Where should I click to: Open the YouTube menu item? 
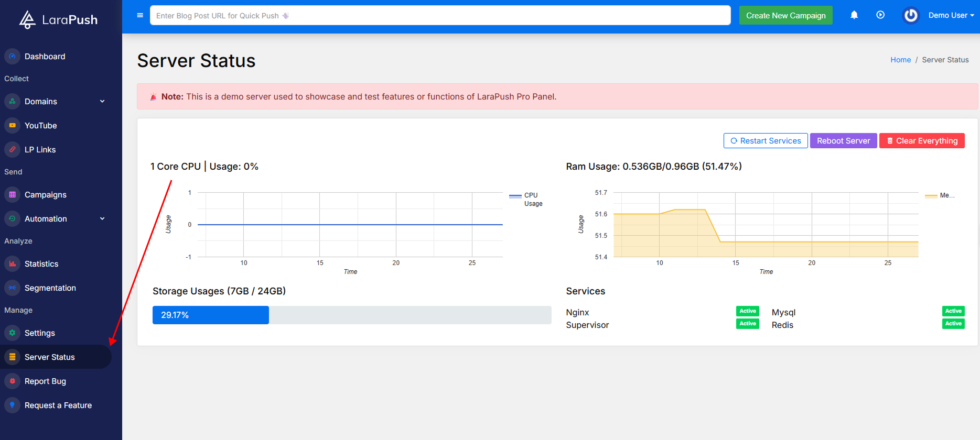56,125
